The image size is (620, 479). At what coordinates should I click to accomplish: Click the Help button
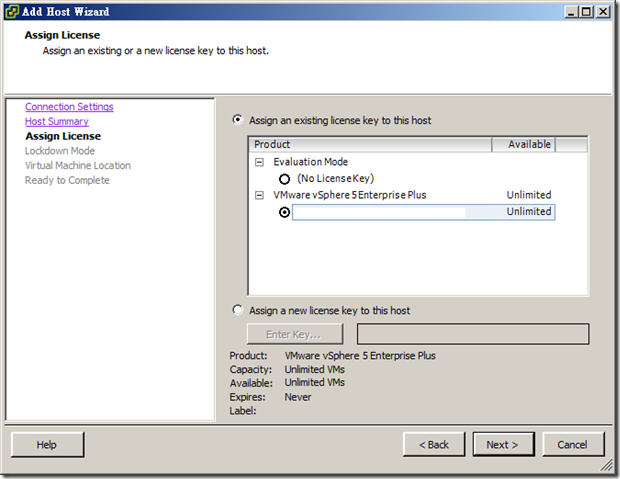coord(47,445)
